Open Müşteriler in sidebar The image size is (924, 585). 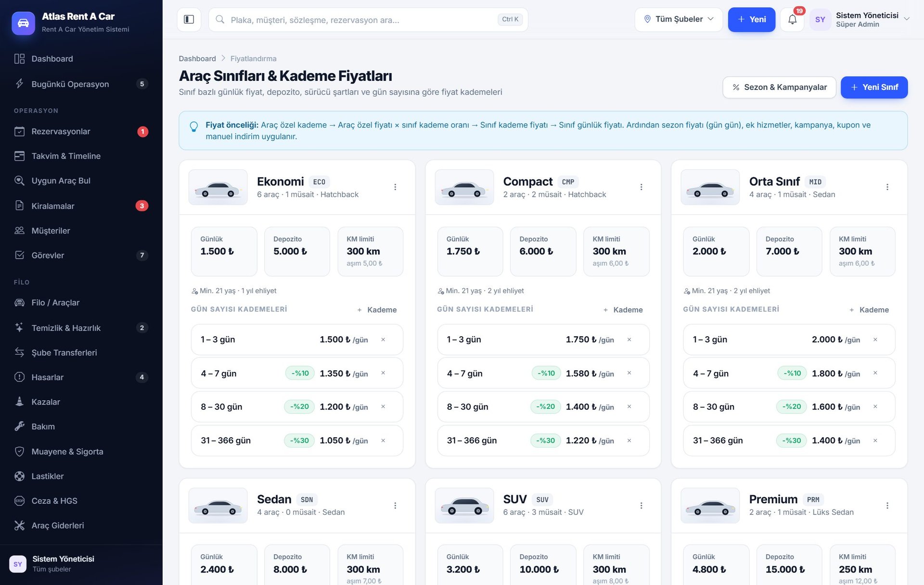coord(81,230)
